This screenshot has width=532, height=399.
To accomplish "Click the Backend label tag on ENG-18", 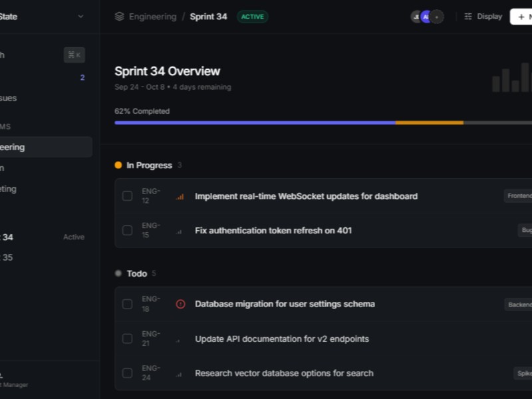I will coord(519,305).
